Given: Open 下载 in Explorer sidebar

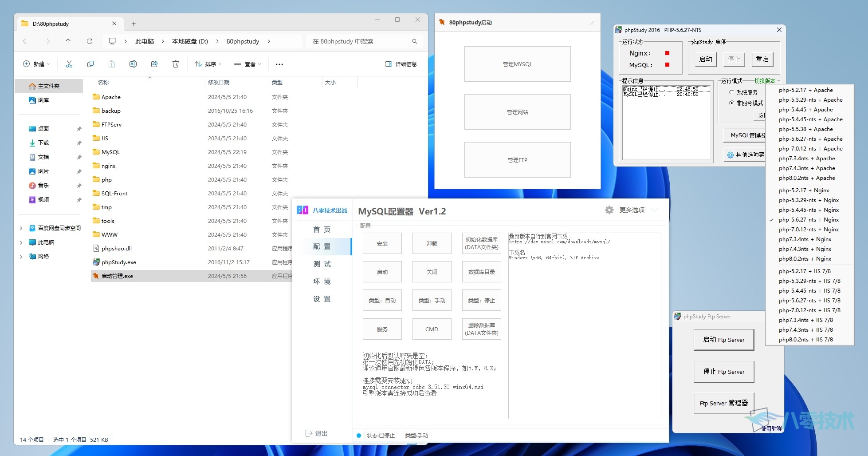Looking at the screenshot, I should pyautogui.click(x=43, y=143).
